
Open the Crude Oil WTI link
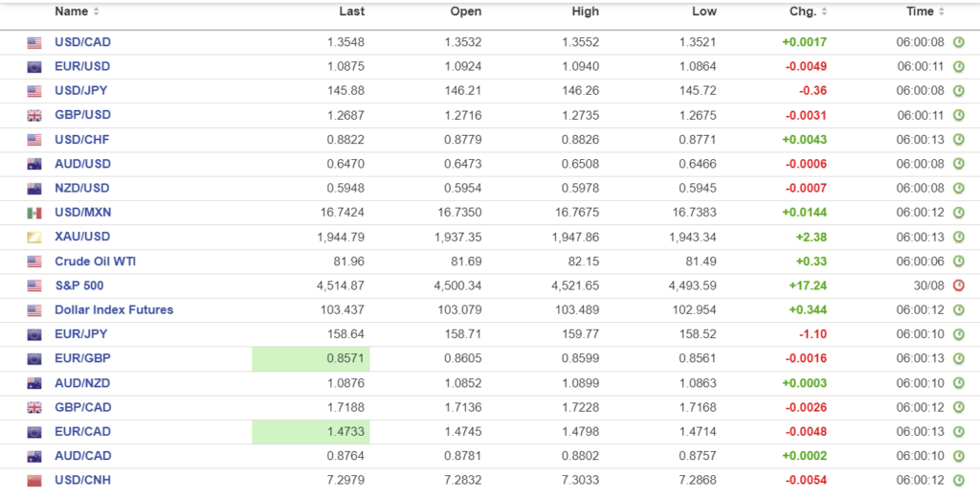pyautogui.click(x=95, y=261)
